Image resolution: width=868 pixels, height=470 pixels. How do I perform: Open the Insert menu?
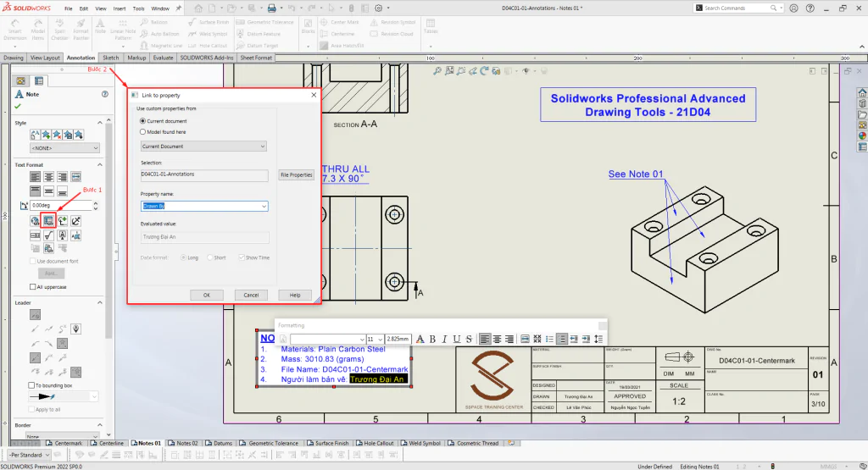119,8
